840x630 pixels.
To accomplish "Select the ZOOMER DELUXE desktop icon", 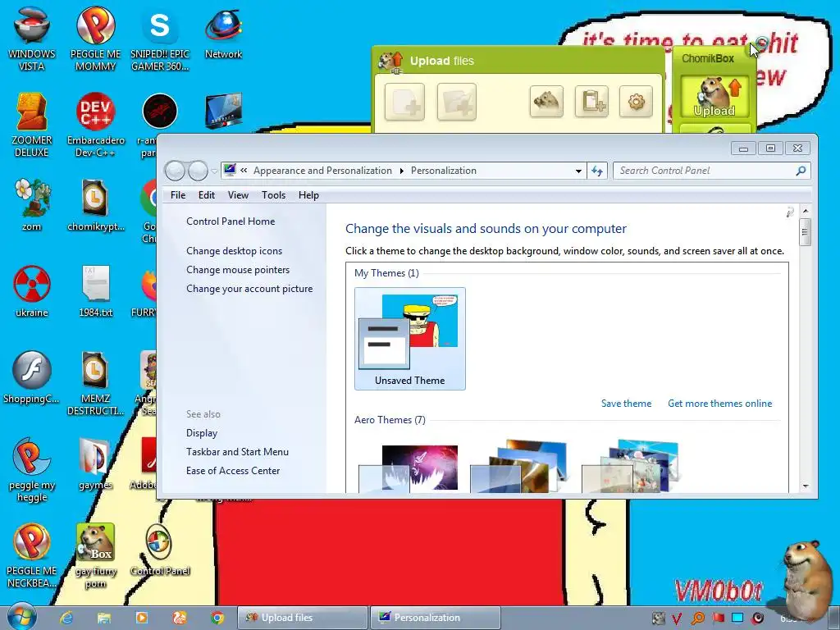I will pos(32,125).
